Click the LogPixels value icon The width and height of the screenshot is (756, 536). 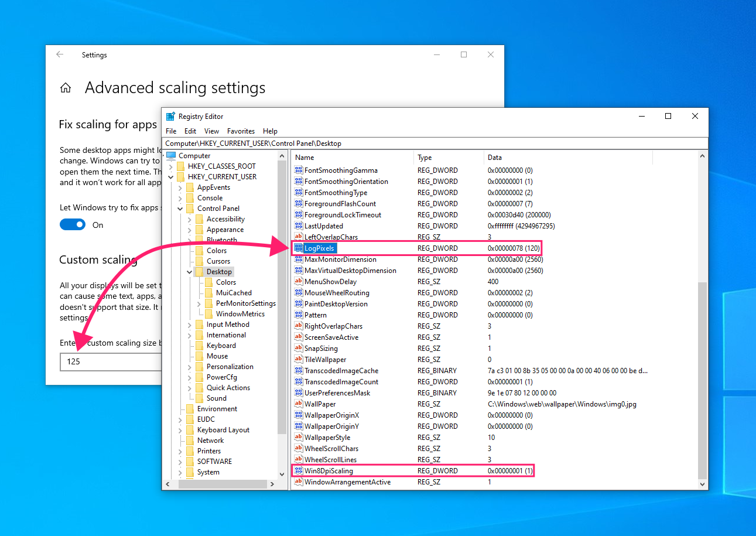point(299,248)
